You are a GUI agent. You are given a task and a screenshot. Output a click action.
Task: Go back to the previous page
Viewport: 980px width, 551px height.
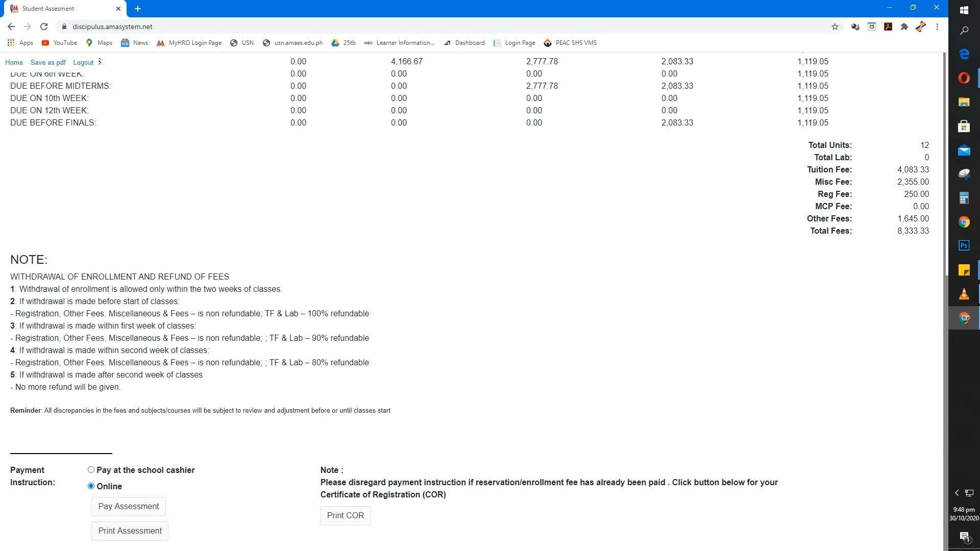11,27
